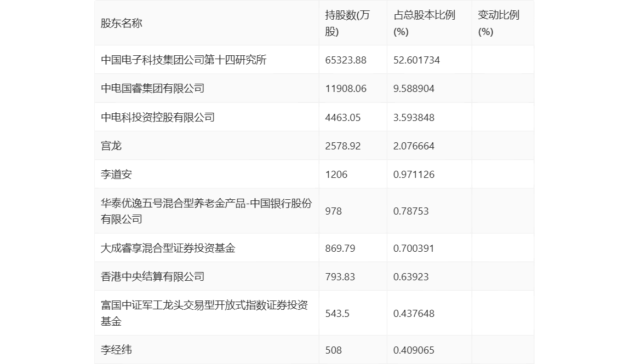Viewport: 629px width, 364px height.
Task: Click the shares value 978
Action: point(333,211)
